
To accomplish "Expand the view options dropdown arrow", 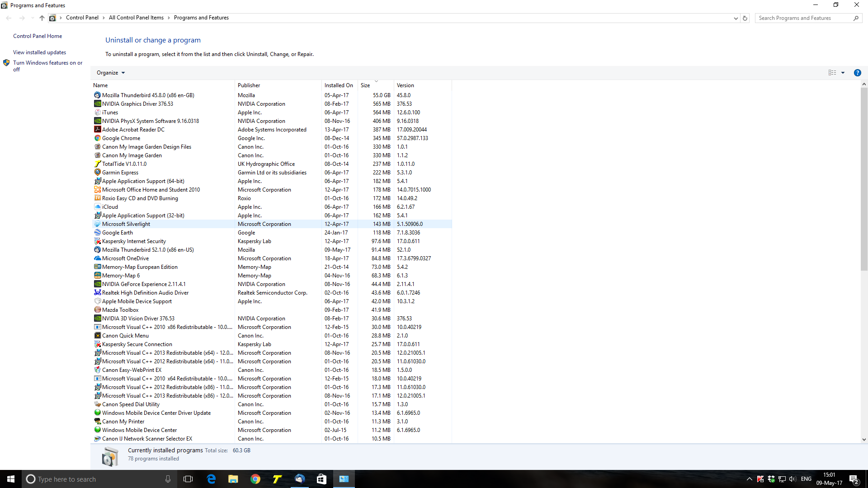I will [843, 73].
